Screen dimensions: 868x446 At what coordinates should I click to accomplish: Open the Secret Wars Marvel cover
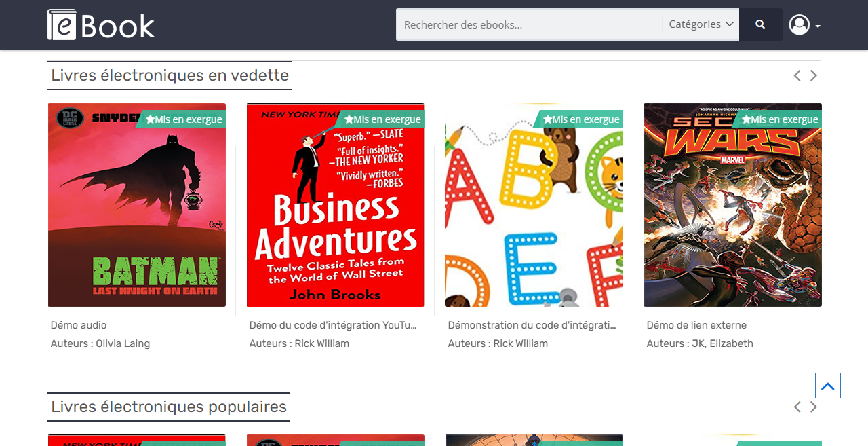pos(733,205)
